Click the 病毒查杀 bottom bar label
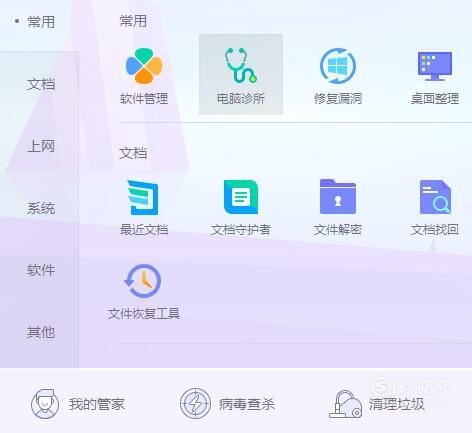Screen dimensions: 472x433 [247, 404]
